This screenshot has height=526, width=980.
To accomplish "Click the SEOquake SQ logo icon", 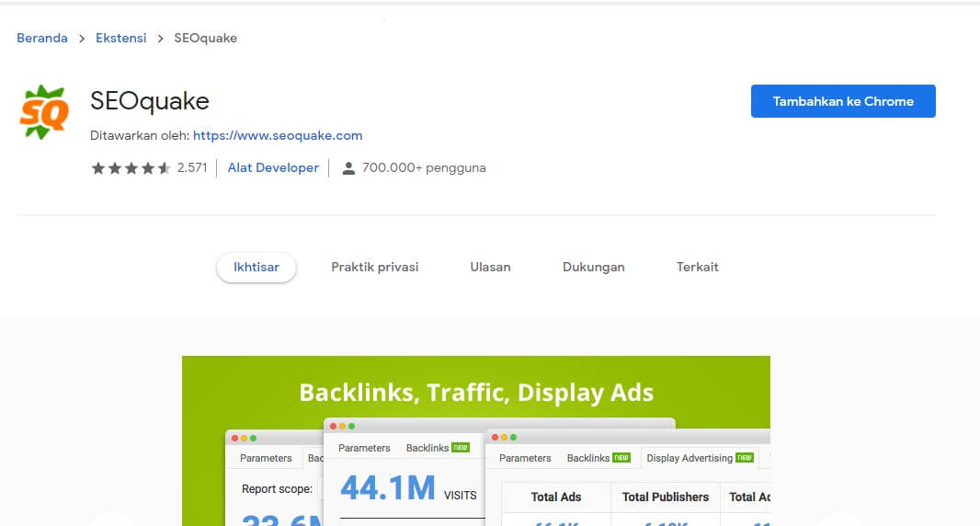I will [44, 112].
